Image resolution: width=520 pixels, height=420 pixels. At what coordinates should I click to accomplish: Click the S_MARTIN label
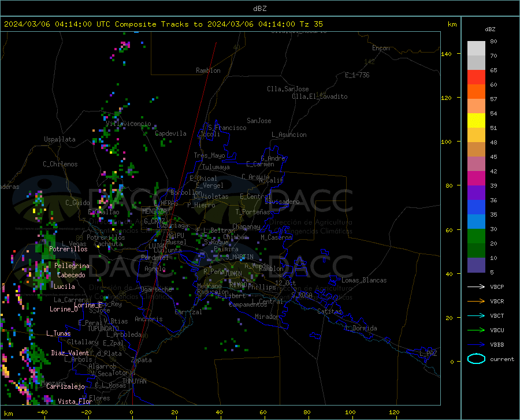coord(239,257)
